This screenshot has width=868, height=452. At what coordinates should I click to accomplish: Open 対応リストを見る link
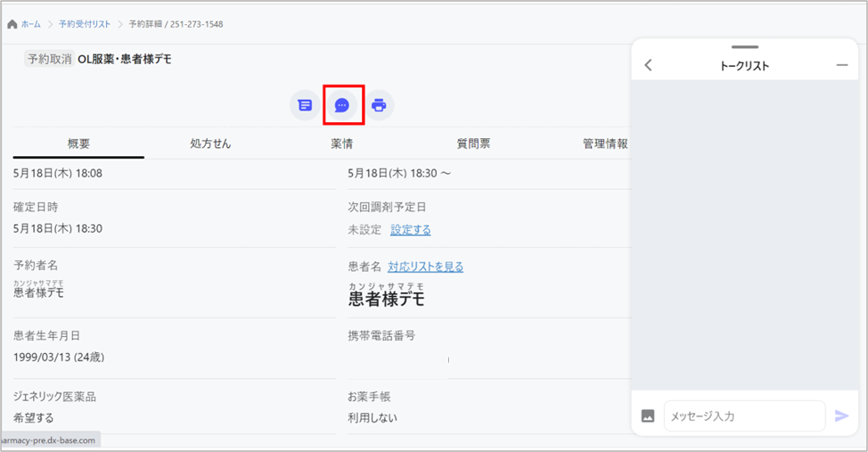point(425,267)
